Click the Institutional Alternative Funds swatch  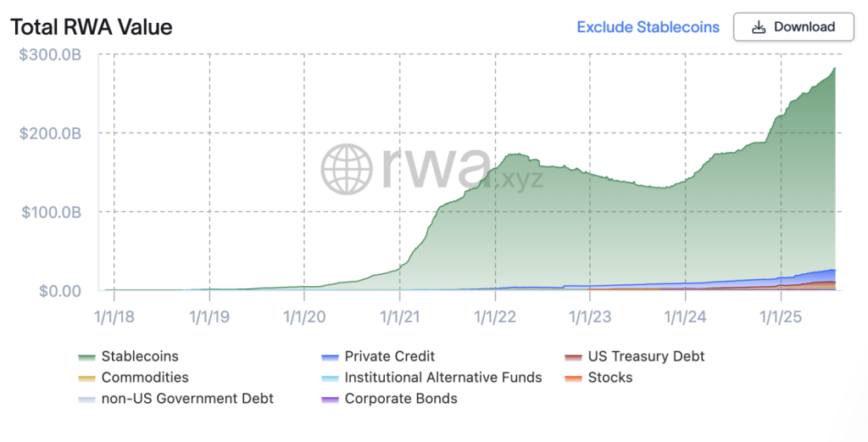330,378
